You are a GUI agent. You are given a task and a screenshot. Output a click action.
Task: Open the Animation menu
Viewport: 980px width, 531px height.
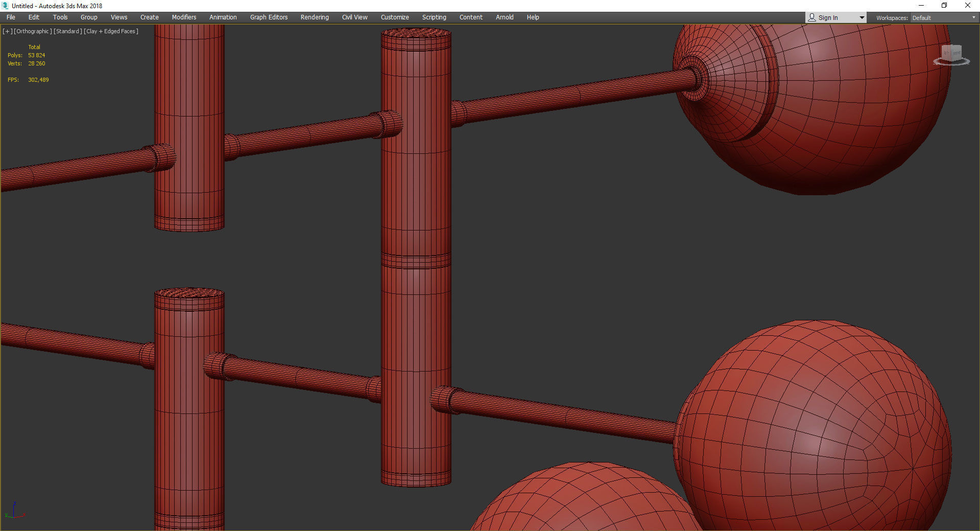(x=223, y=17)
